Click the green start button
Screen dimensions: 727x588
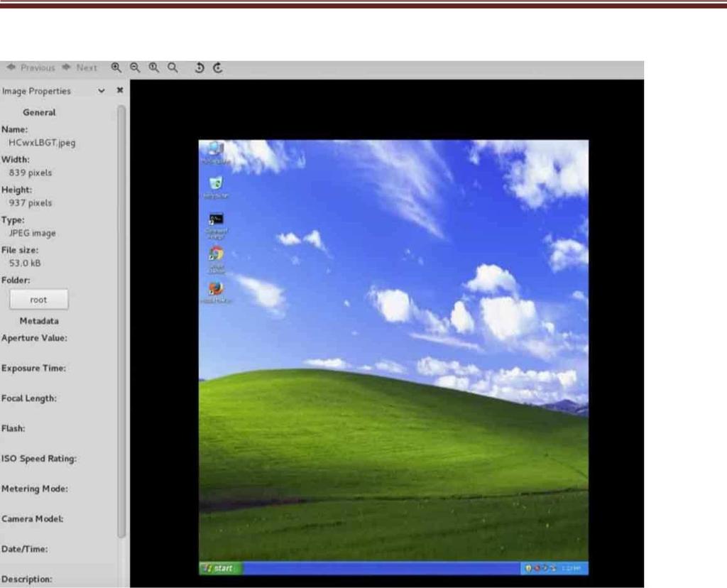point(221,568)
